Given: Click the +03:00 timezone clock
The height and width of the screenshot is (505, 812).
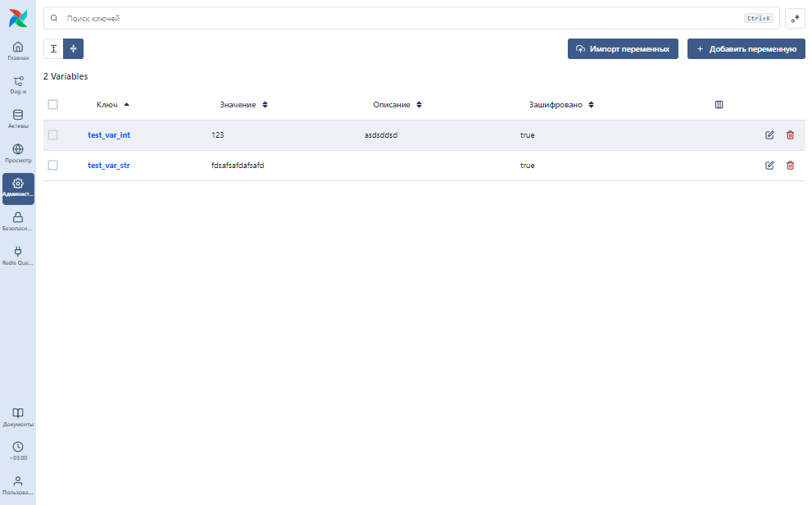Looking at the screenshot, I should (x=18, y=451).
